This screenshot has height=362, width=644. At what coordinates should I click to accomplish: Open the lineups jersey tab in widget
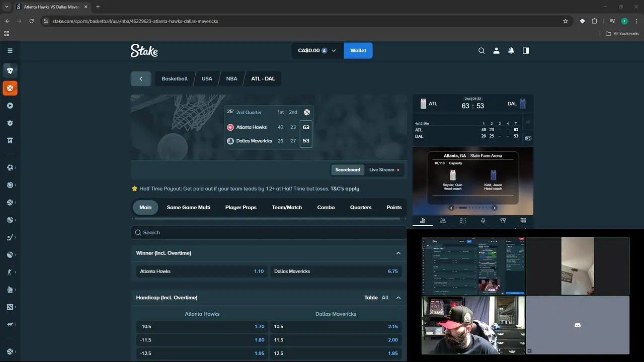pos(503,220)
